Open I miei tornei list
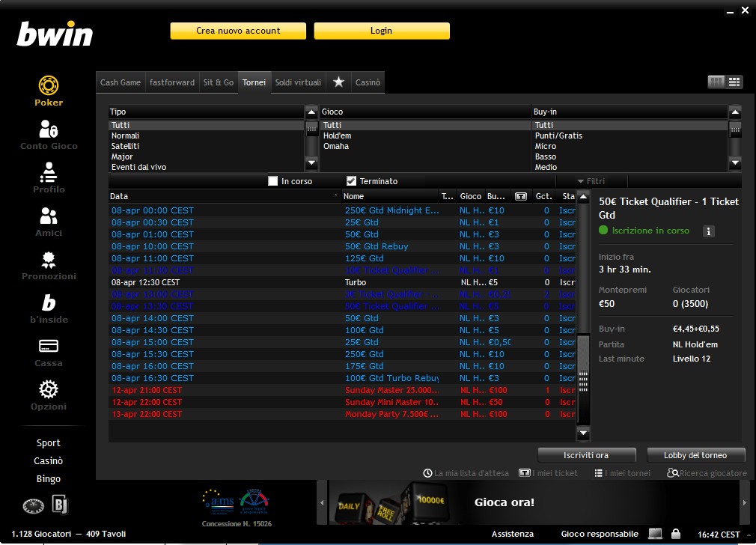Screen dimensions: 756x545 tap(623, 473)
